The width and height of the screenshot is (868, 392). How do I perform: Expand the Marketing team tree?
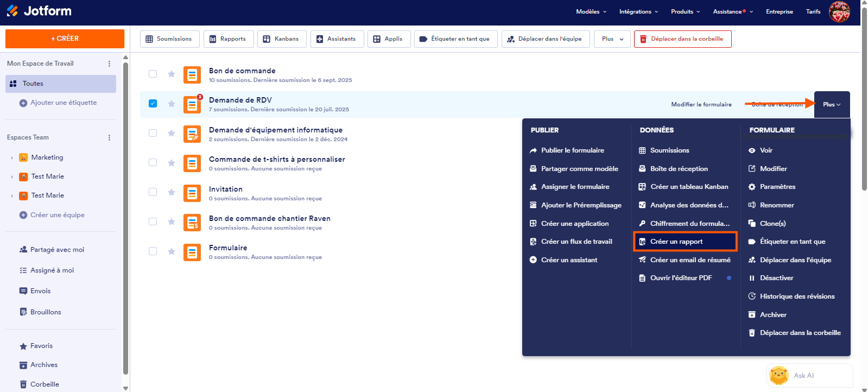(12, 158)
